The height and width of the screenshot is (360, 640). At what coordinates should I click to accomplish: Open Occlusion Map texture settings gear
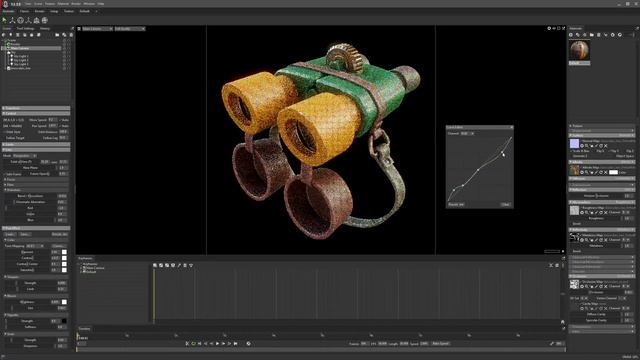click(582, 287)
